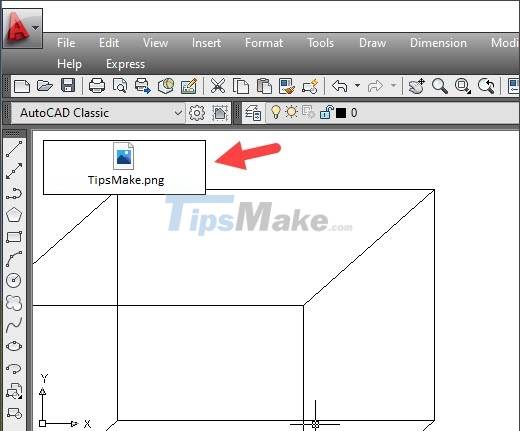Select the Arc tool
Viewport: 520px width, 431px height.
tap(14, 259)
